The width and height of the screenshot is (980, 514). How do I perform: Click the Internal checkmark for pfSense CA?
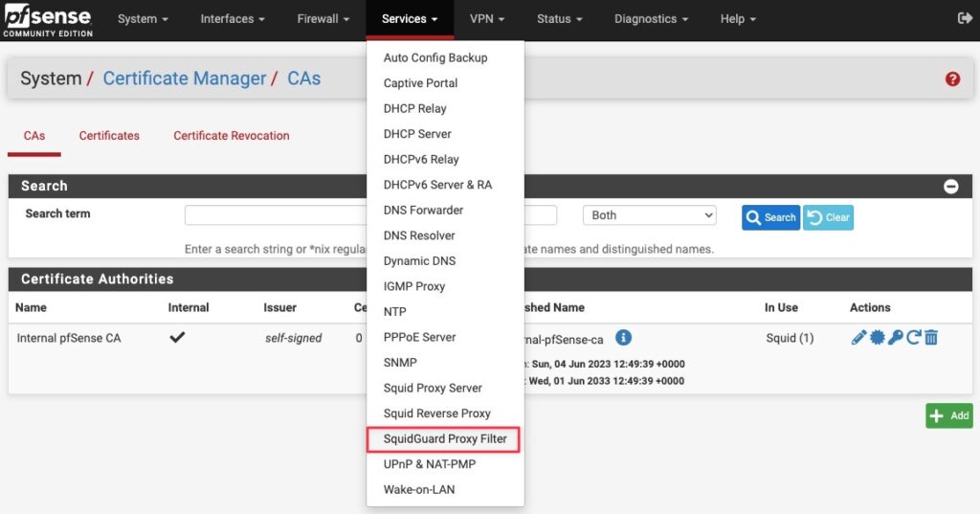177,338
